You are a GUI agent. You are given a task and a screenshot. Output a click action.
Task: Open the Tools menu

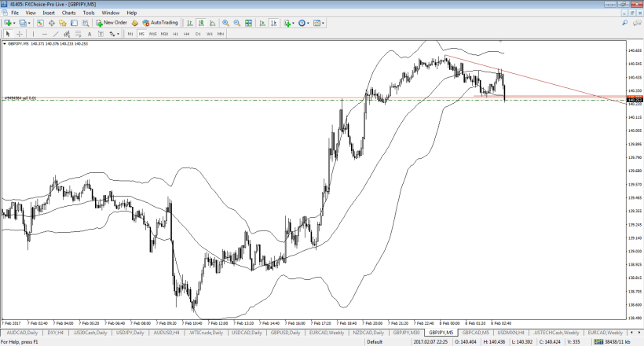(x=89, y=13)
